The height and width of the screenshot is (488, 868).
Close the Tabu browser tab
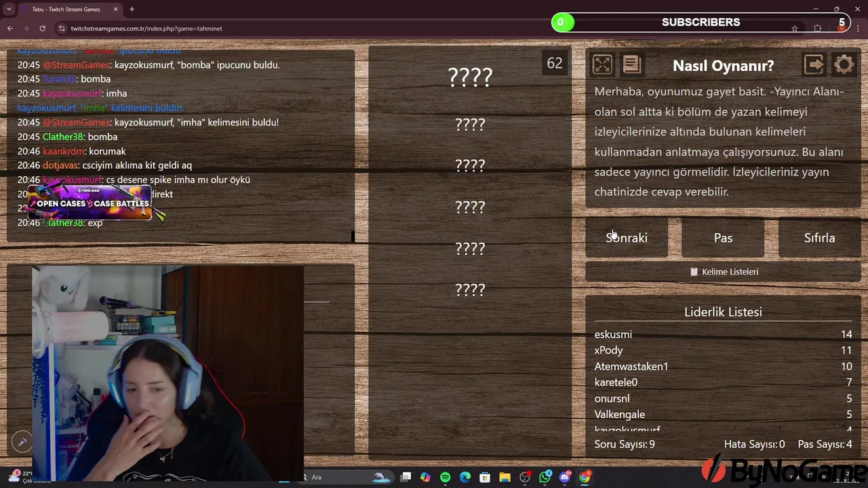pos(115,9)
